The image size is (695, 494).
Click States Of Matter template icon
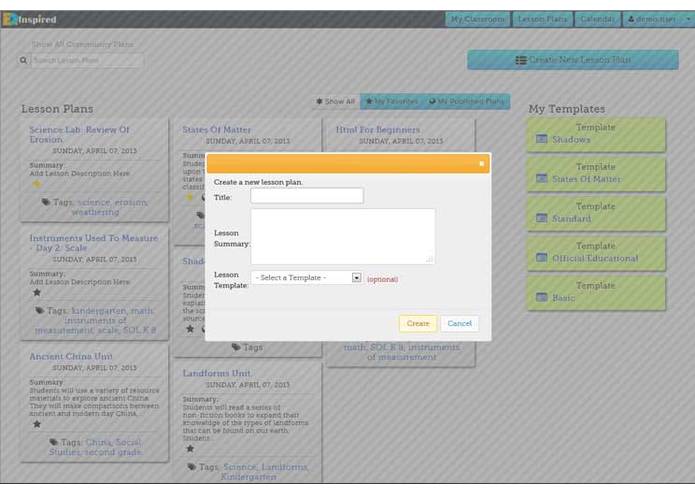(542, 178)
